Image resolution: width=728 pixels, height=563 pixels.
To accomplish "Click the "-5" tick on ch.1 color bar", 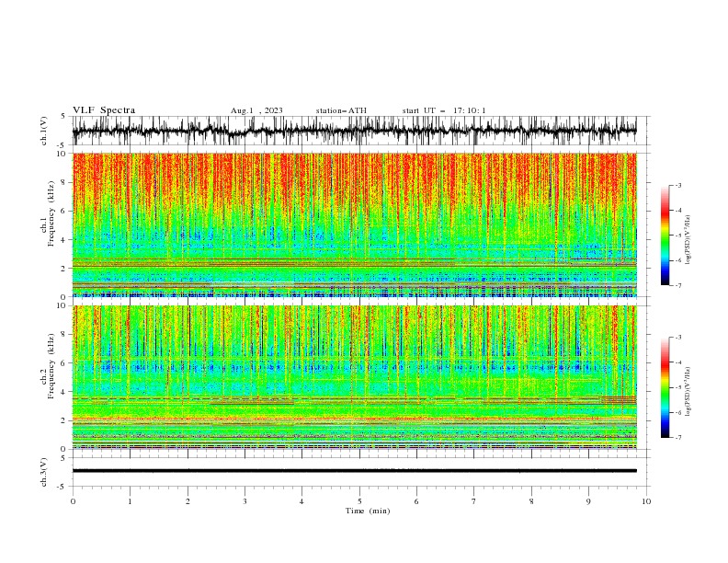I will (677, 236).
